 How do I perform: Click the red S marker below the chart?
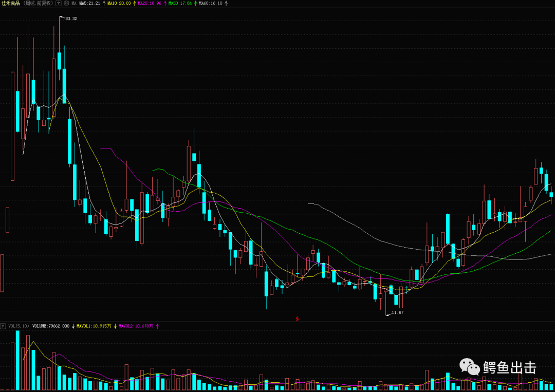pyautogui.click(x=298, y=319)
